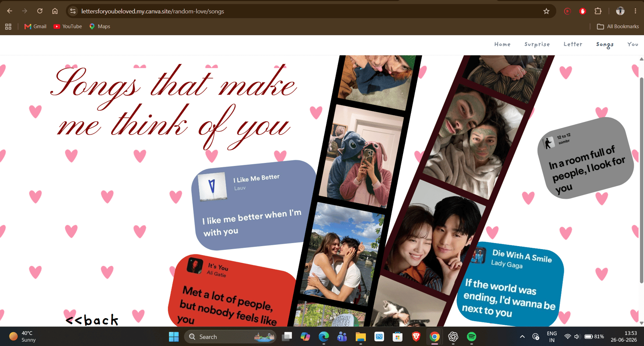Viewport: 644px width, 346px height.
Task: Open the Chrome profile avatar
Action: (x=620, y=11)
